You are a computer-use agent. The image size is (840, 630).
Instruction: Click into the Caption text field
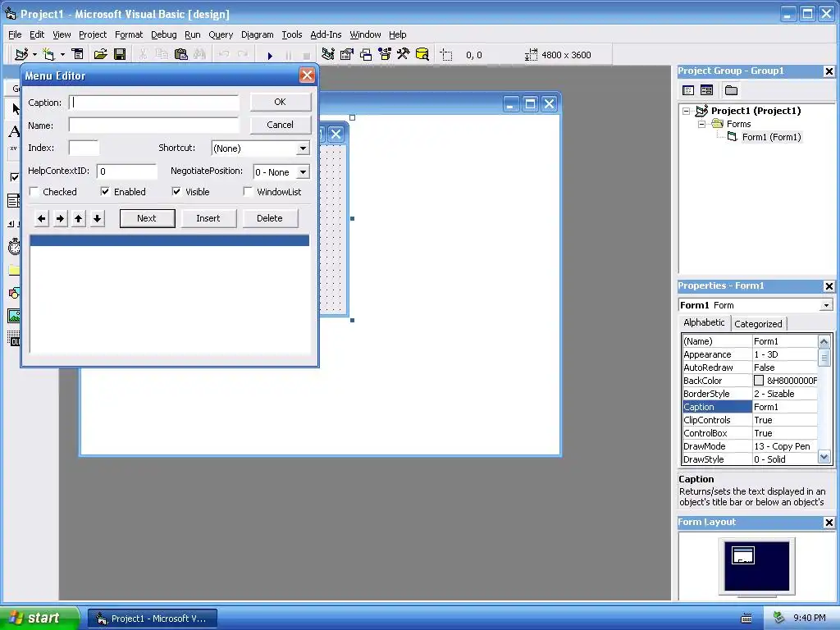coord(153,103)
